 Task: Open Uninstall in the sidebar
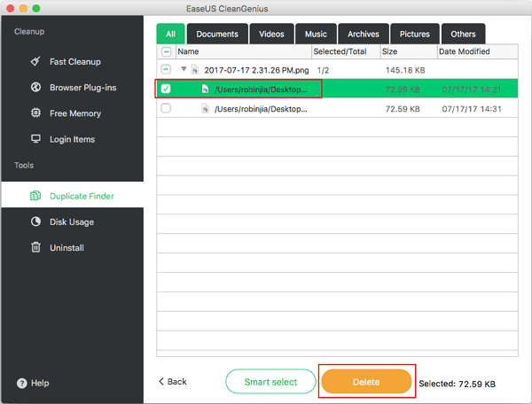click(73, 247)
